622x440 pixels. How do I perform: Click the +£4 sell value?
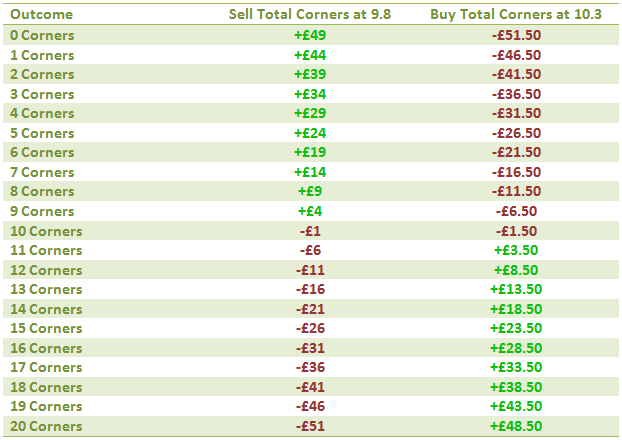coord(310,211)
